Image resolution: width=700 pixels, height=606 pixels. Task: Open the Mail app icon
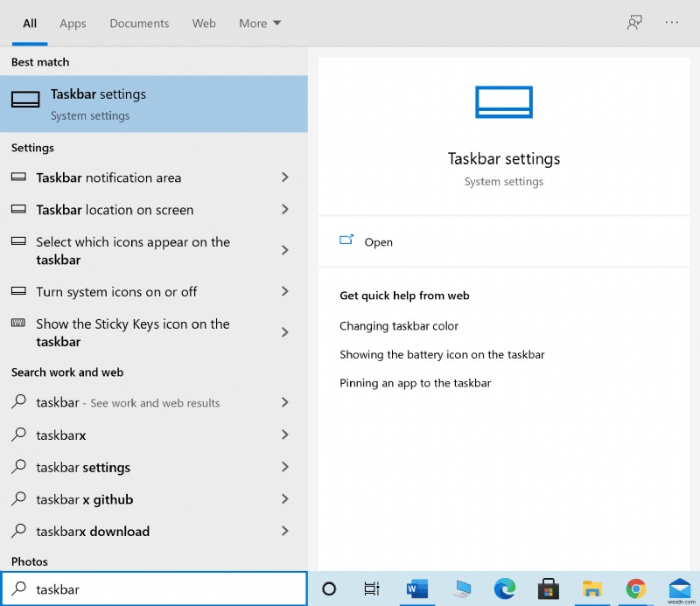[680, 589]
